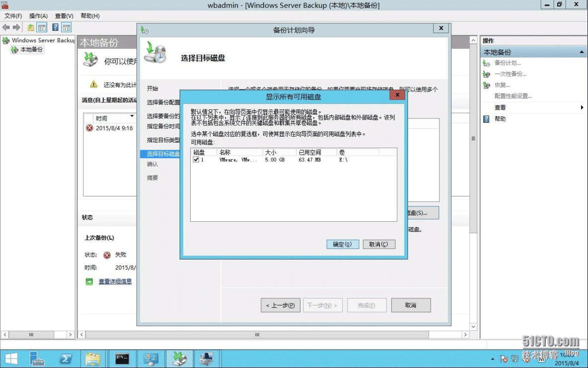Click 卷 column header in disk list
This screenshot has width=588, height=368.
(358, 152)
